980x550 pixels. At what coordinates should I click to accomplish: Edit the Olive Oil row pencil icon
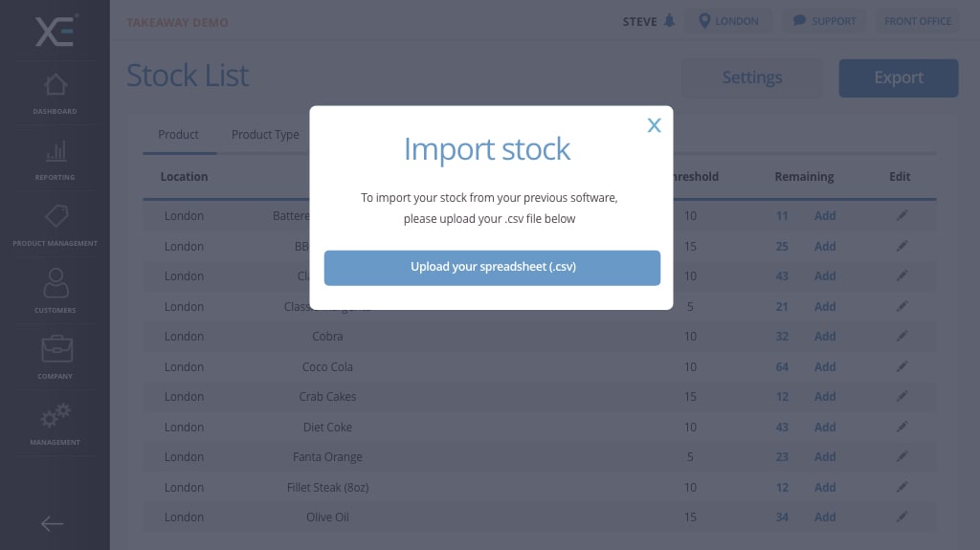point(901,517)
